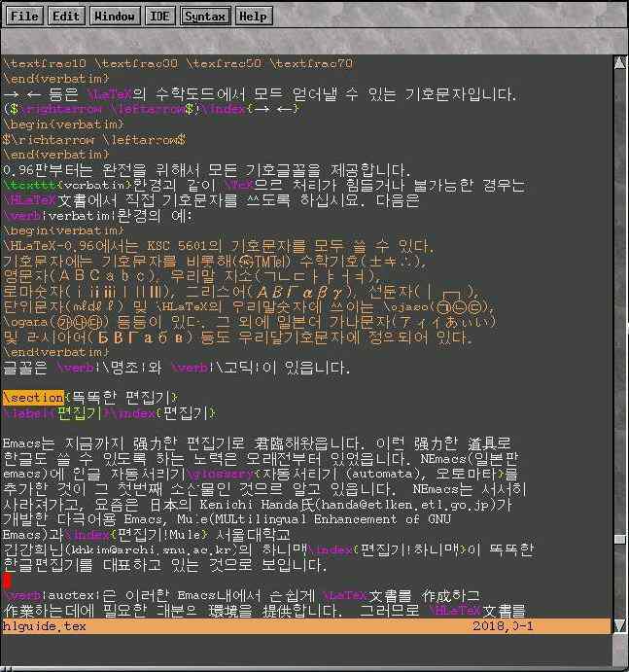The image size is (629, 672).
Task: Open the File menu
Action: click(24, 17)
